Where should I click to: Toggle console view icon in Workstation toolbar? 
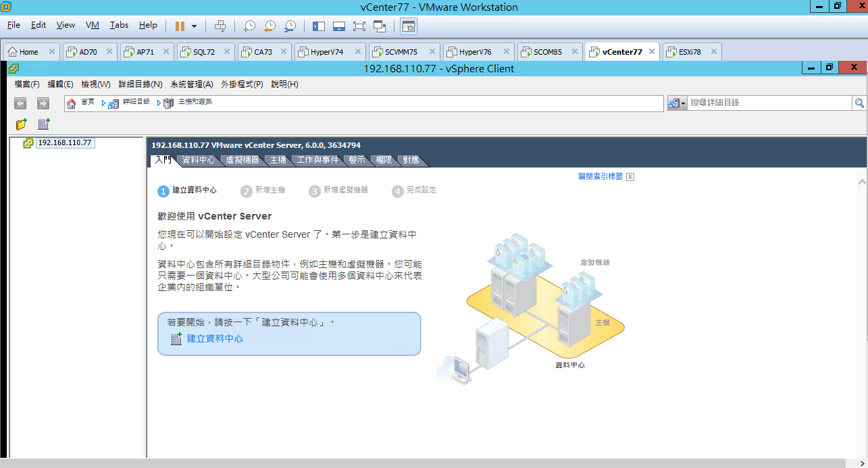pos(409,26)
